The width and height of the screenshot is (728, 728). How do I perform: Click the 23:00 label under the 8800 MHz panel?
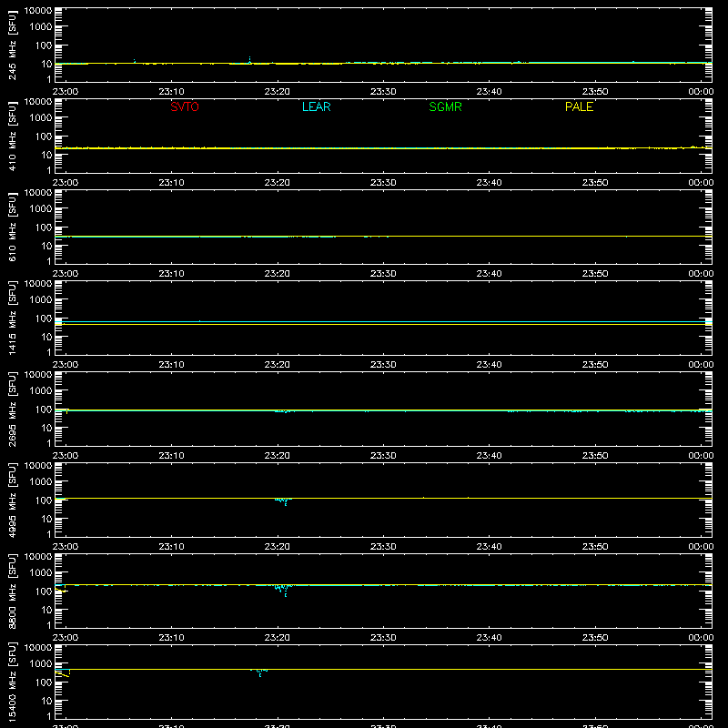65,638
